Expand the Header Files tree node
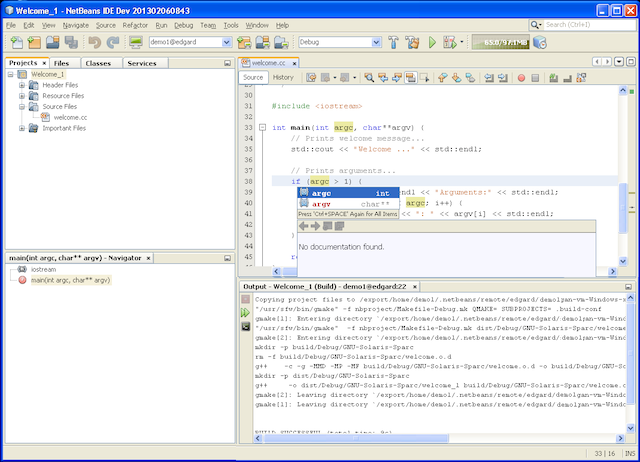This screenshot has width=640, height=462. 21,85
